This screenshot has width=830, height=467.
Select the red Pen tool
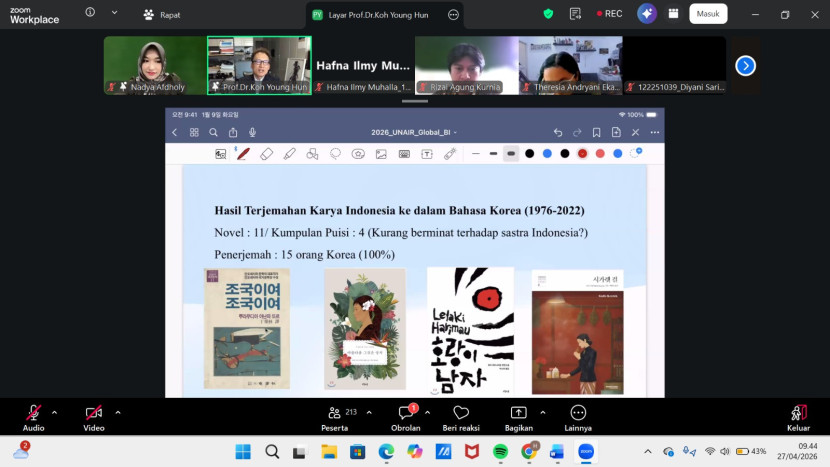pos(243,154)
